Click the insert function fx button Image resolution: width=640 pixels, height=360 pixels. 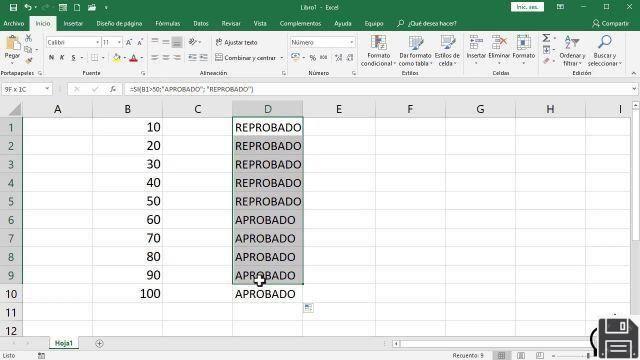coord(113,89)
